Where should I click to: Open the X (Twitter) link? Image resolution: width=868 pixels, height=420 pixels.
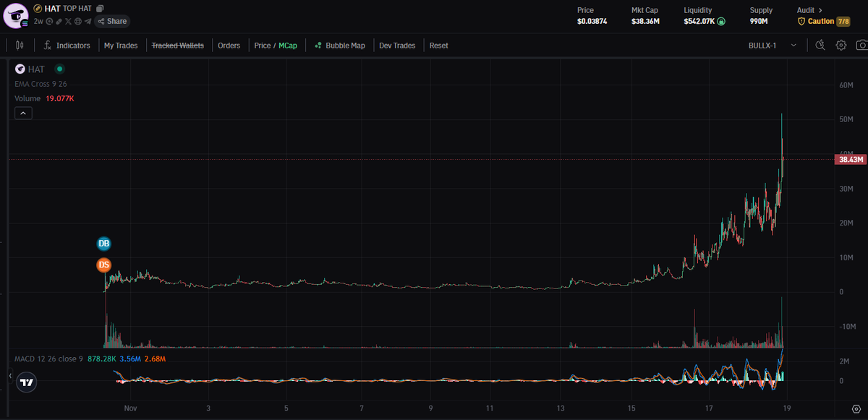pyautogui.click(x=68, y=22)
